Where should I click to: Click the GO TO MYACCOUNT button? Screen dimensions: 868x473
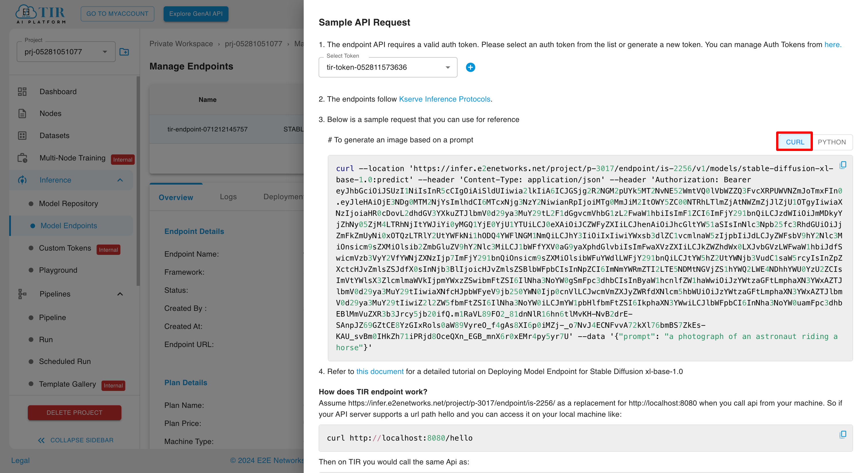tap(117, 14)
